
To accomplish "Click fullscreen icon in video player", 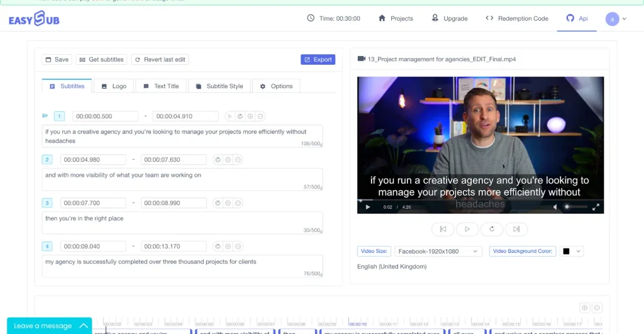I will pos(596,207).
